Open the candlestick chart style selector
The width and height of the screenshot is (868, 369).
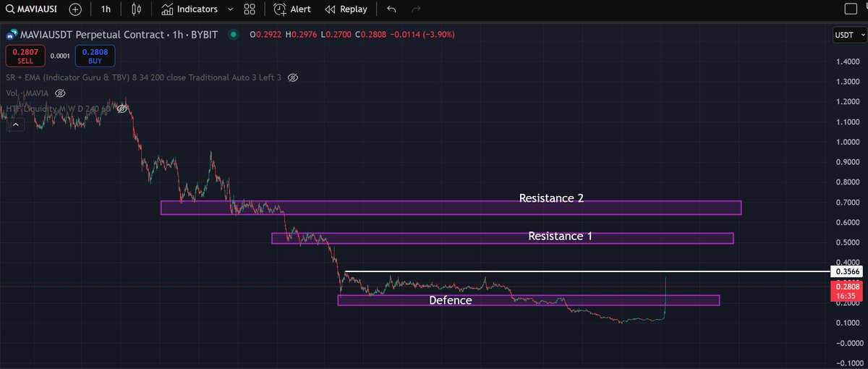pyautogui.click(x=136, y=9)
